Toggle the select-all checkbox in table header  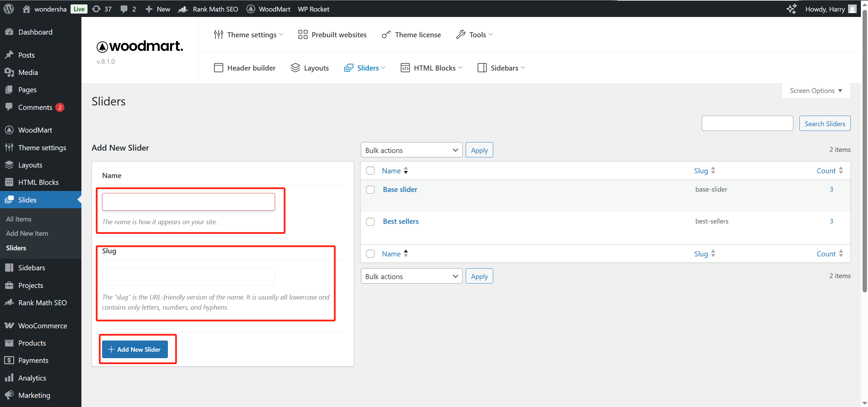coord(370,171)
